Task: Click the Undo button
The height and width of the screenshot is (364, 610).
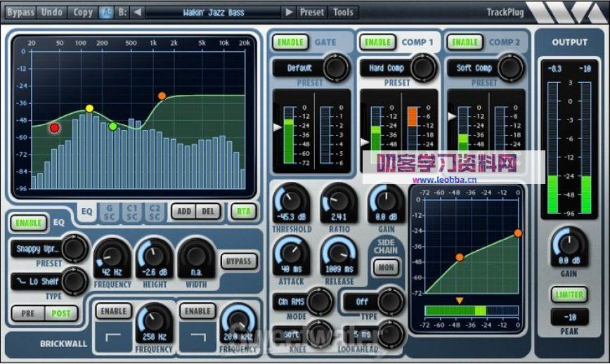Action: [x=52, y=12]
